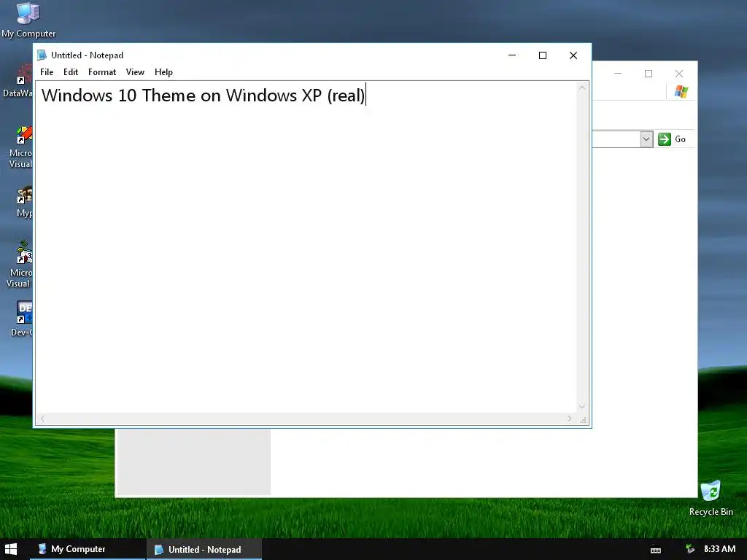Click the keyboard icon in system tray

click(656, 550)
